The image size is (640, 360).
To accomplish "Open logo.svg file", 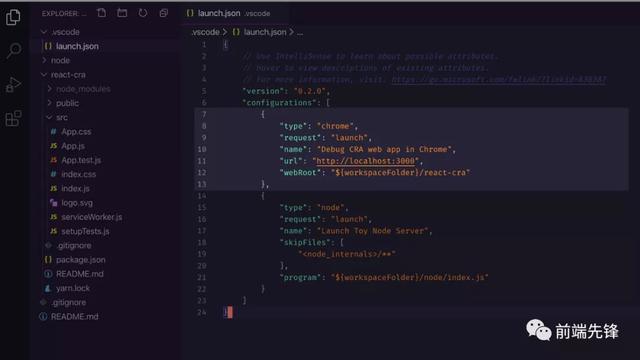I will pos(77,203).
